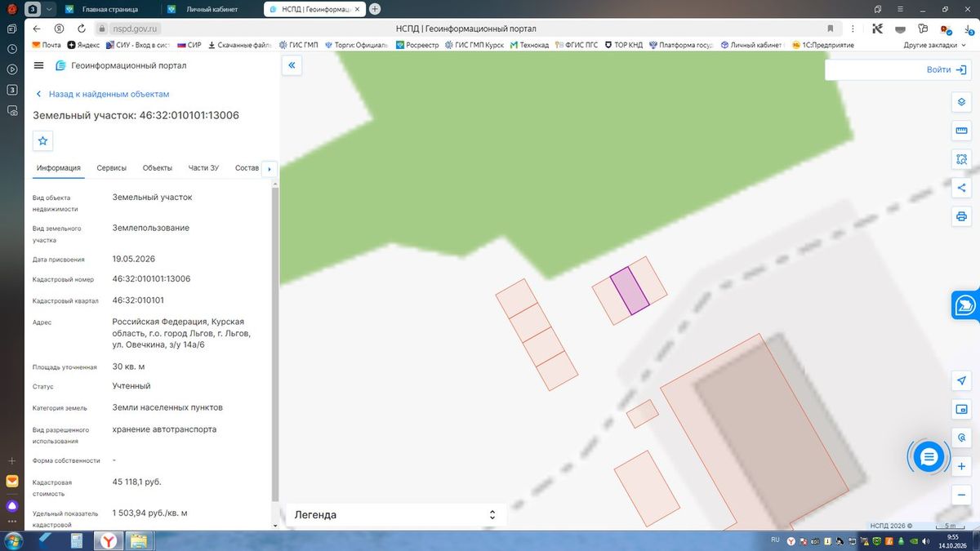This screenshot has height=551, width=980.
Task: Open a new browser tab
Action: tap(375, 9)
